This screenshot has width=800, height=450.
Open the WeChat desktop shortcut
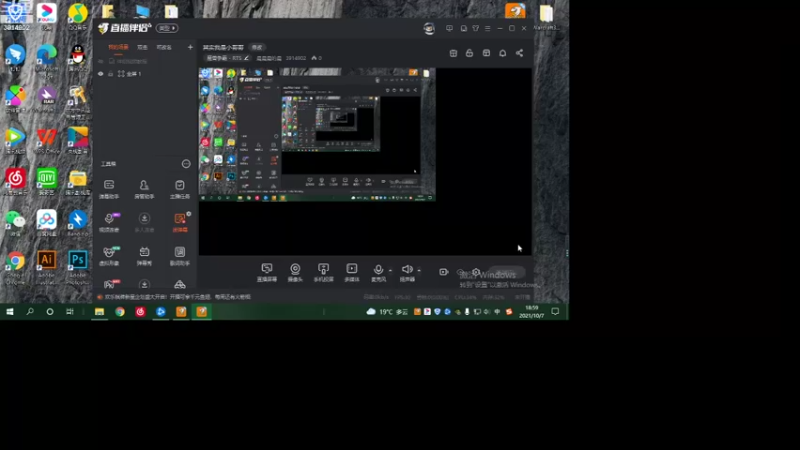pos(15,224)
